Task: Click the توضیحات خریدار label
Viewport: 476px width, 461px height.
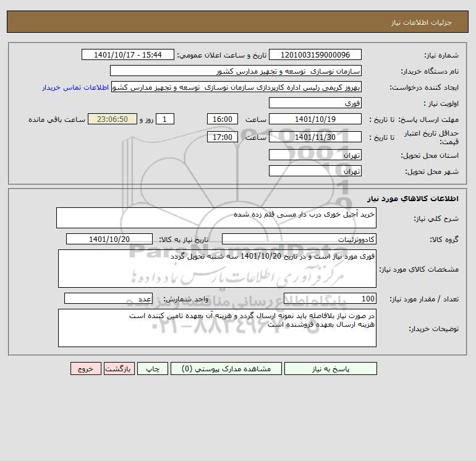Action: click(x=434, y=329)
